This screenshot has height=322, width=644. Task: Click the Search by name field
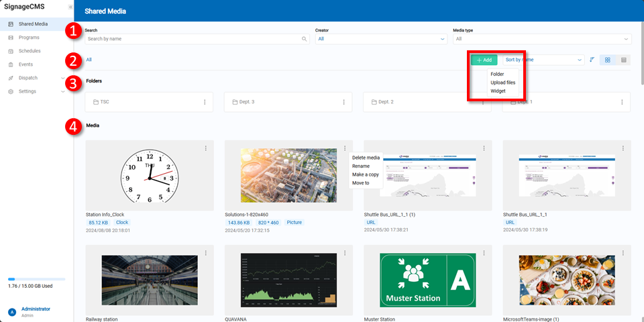193,40
